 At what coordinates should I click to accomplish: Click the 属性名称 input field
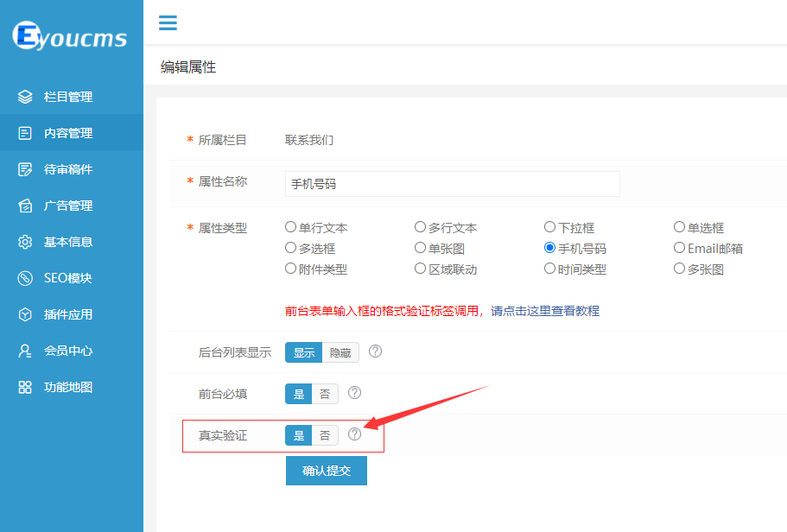coord(452,184)
